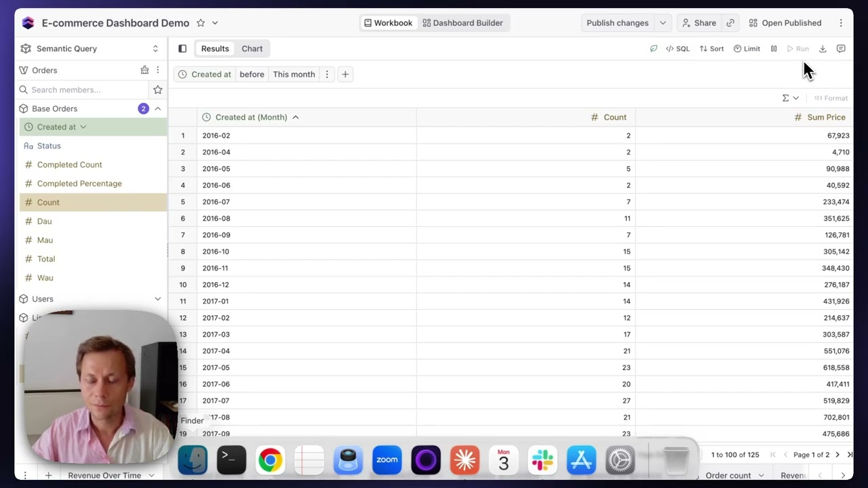
Task: Open the top-right three-dot menu
Action: tap(841, 23)
